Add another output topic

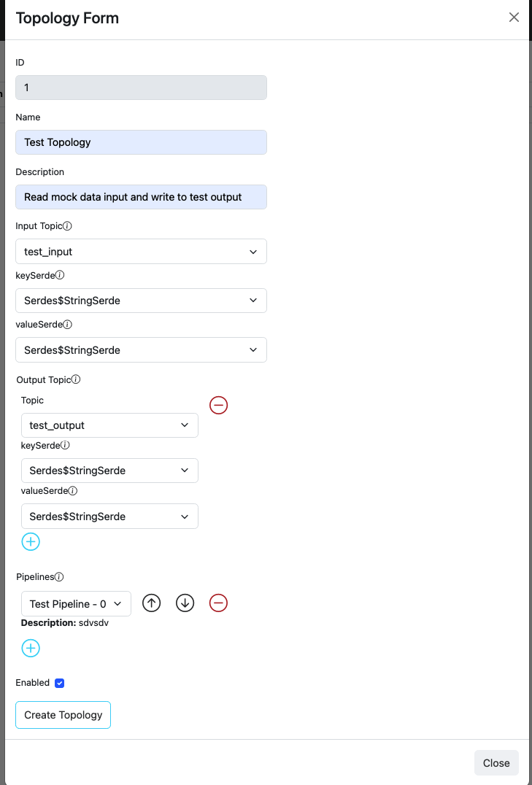[31, 542]
